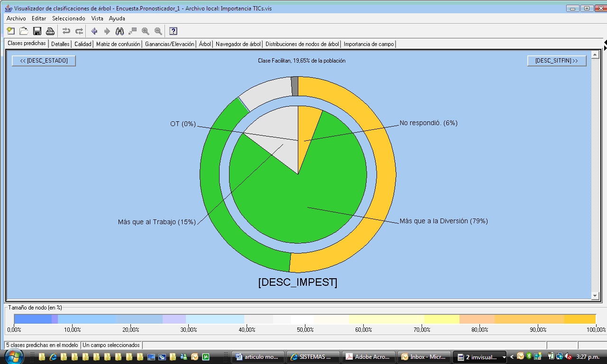Open the Seleccionado menu
The width and height of the screenshot is (607, 364).
point(68,18)
